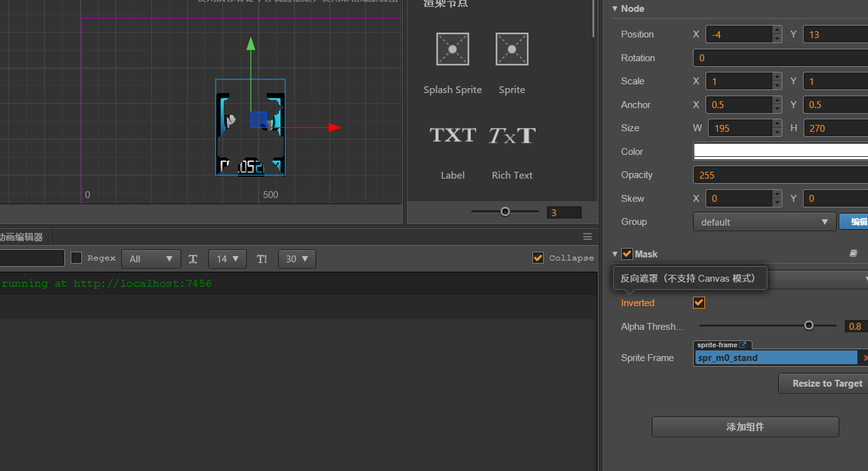Screen dimensions: 868x471
Task: Click the Label (TXT) creation icon
Action: pos(452,135)
